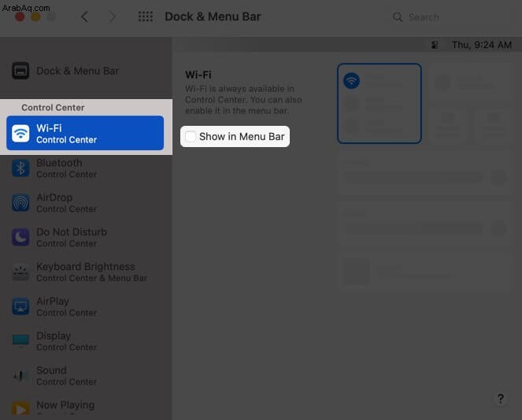522x420 pixels.
Task: Open help with the question mark button
Action: pyautogui.click(x=501, y=399)
